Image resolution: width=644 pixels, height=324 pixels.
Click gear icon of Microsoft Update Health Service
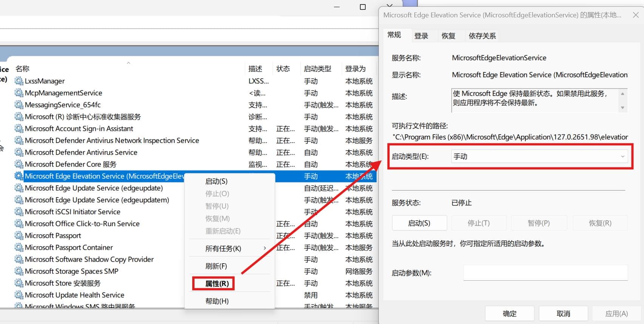coord(19,295)
